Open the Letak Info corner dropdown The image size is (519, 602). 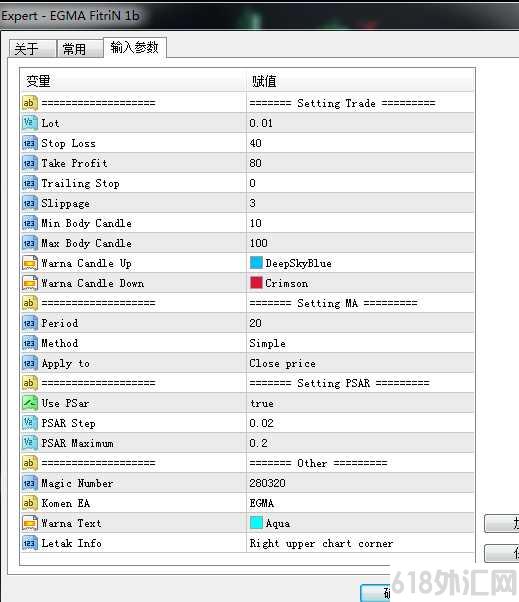[x=360, y=543]
